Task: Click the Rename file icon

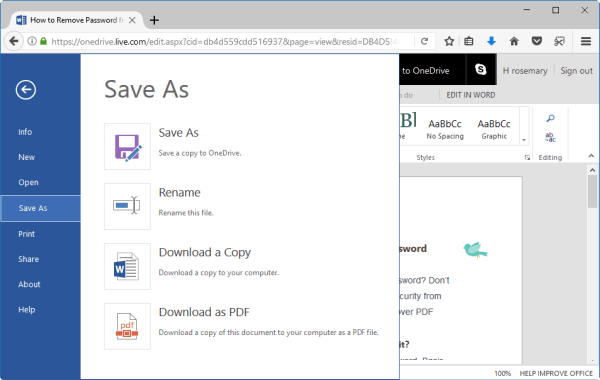Action: pos(127,206)
